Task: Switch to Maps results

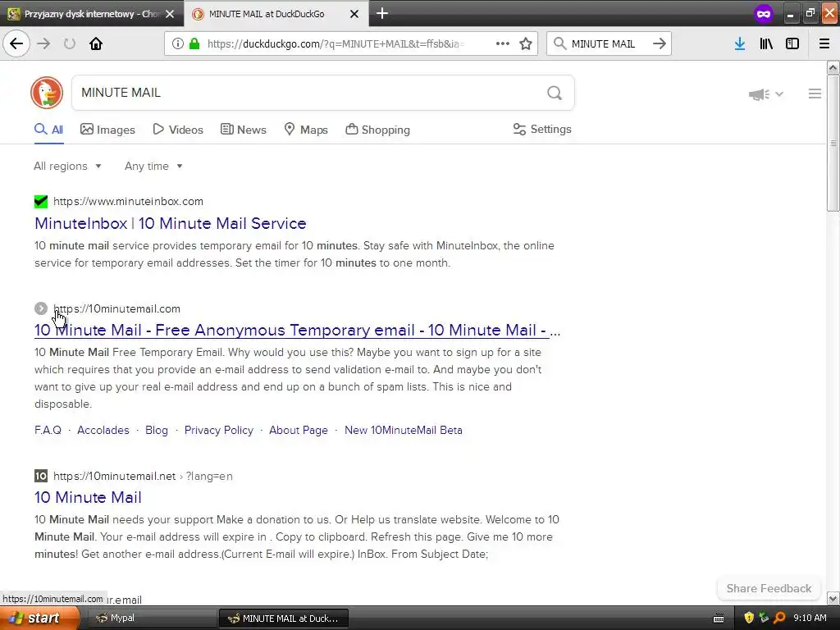Action: tap(306, 130)
